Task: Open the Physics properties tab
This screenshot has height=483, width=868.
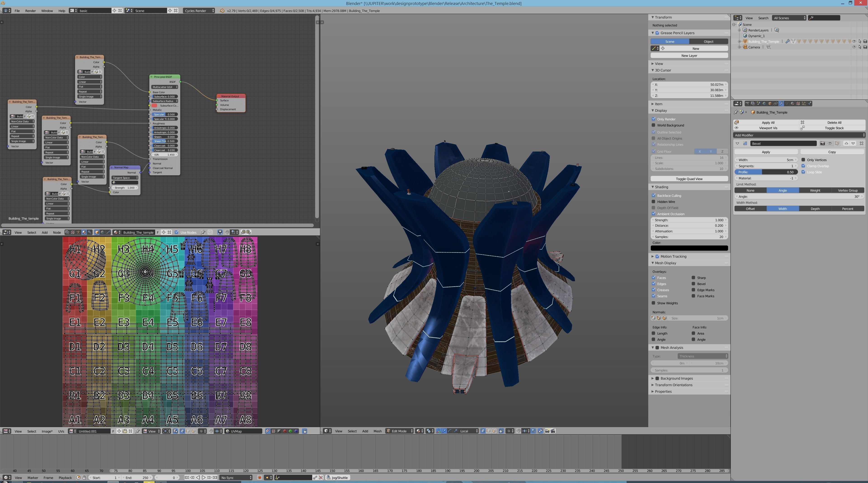Action: pos(809,104)
